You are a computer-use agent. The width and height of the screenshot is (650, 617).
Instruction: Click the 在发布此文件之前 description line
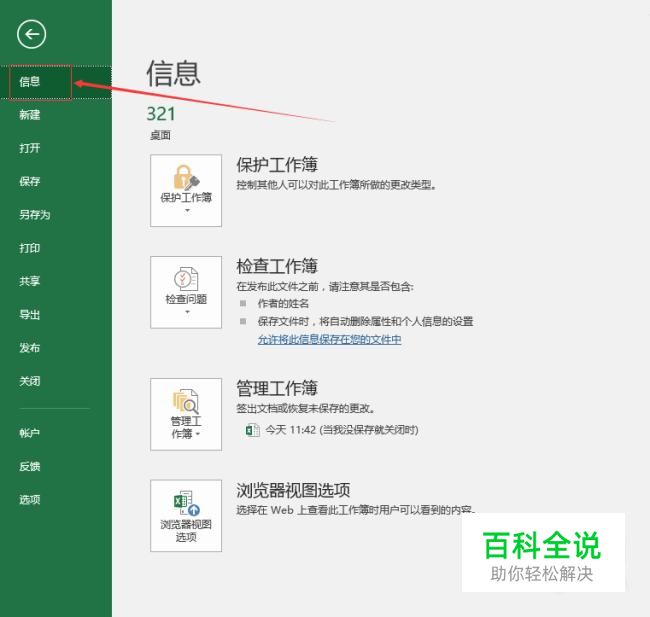click(325, 287)
